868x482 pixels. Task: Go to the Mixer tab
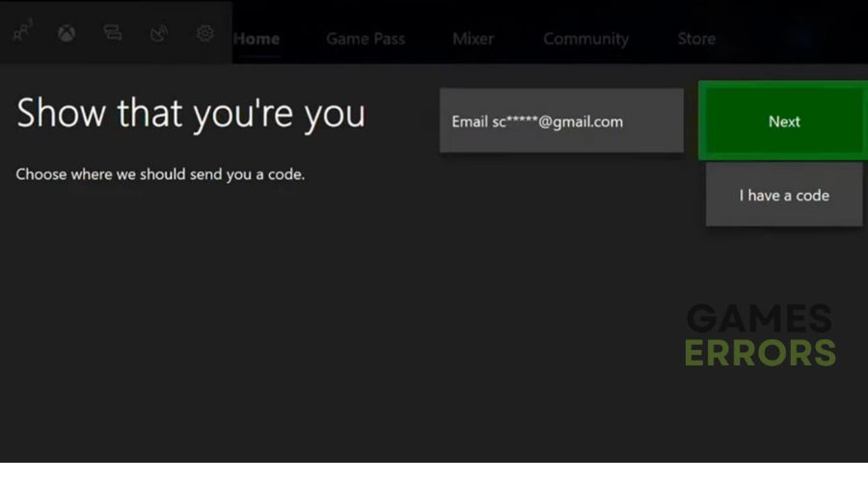[473, 39]
